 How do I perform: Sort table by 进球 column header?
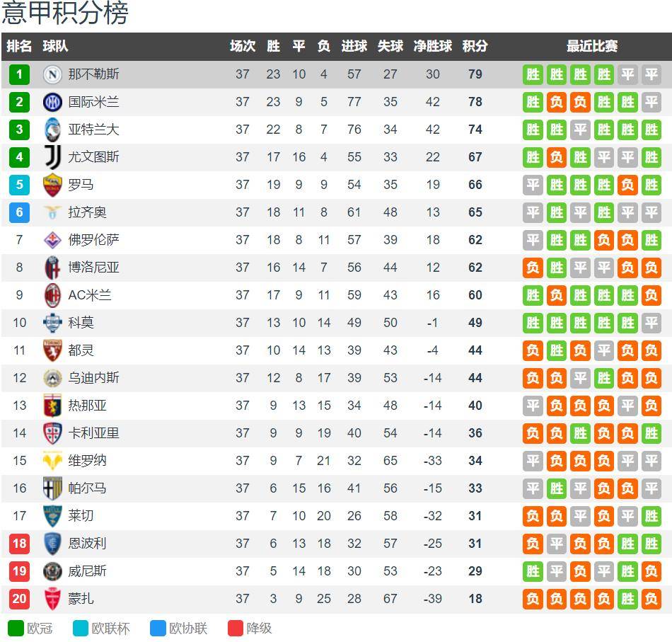pos(354,47)
